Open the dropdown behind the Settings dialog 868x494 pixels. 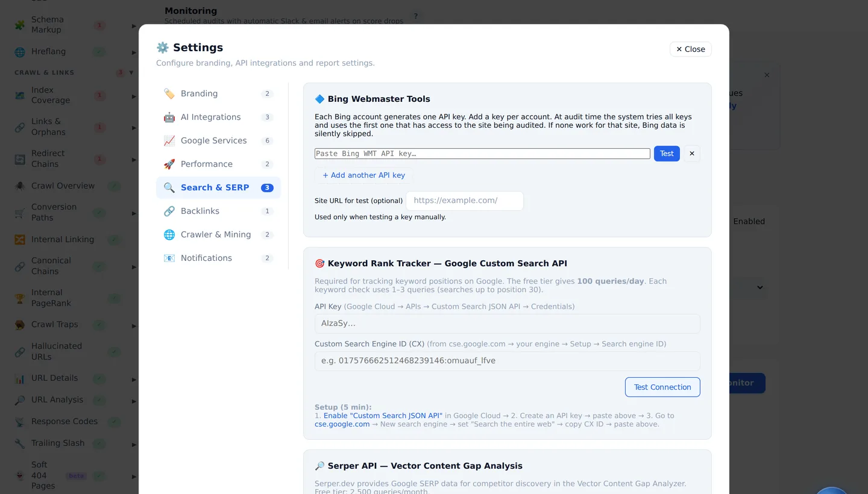[x=759, y=287]
